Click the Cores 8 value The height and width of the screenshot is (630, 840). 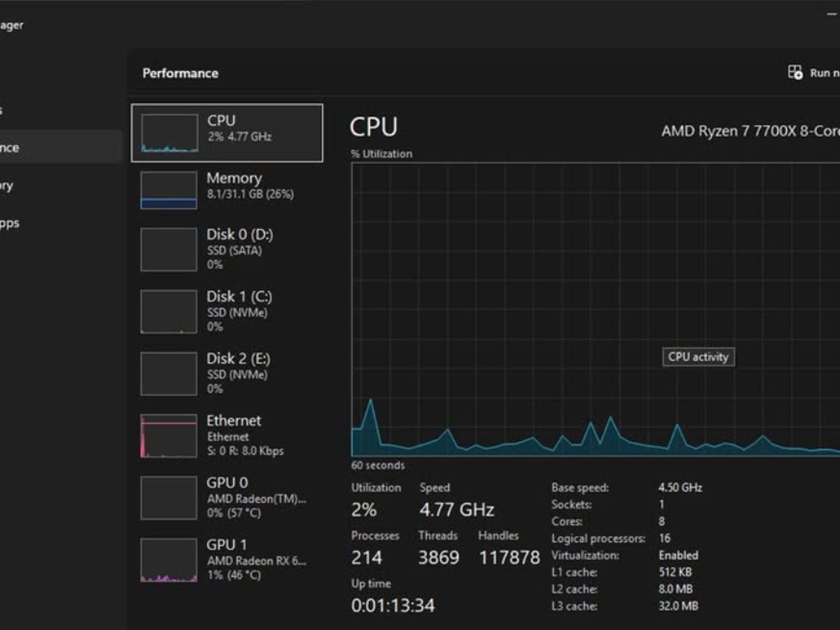click(x=662, y=521)
